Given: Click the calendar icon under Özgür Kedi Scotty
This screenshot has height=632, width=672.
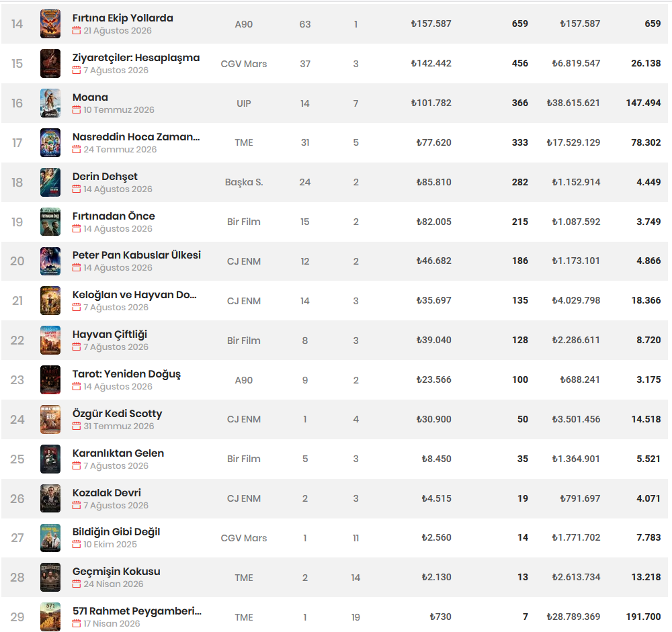Looking at the screenshot, I should pos(77,426).
